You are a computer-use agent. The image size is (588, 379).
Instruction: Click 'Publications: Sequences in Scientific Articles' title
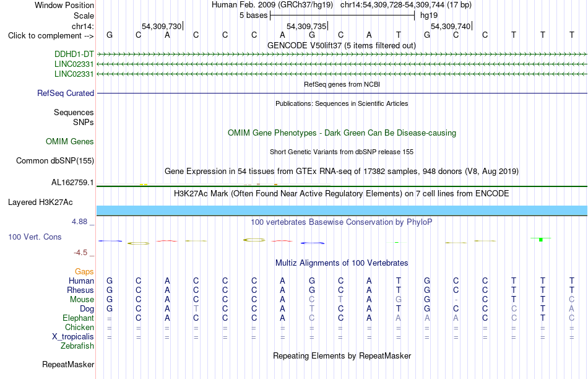pos(342,103)
